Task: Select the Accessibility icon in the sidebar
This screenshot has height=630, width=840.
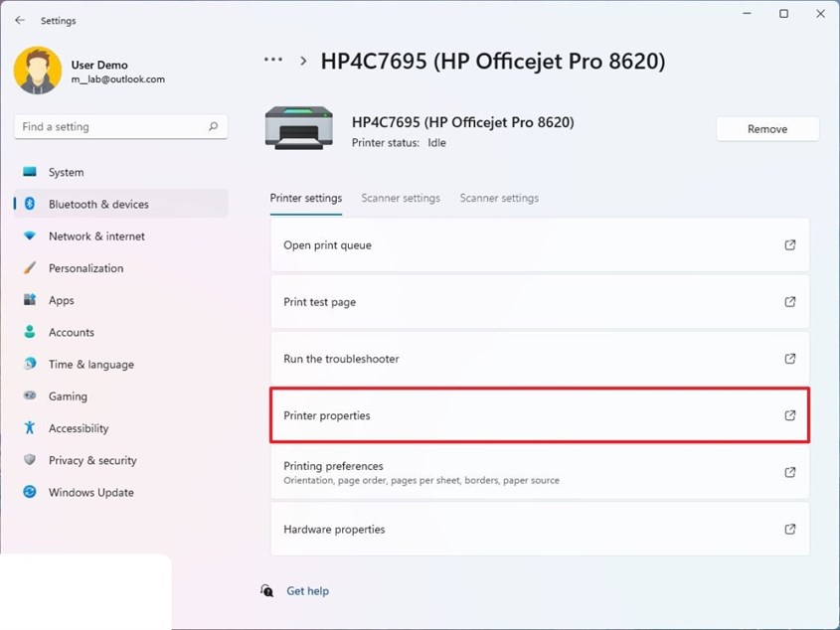Action: coord(30,428)
